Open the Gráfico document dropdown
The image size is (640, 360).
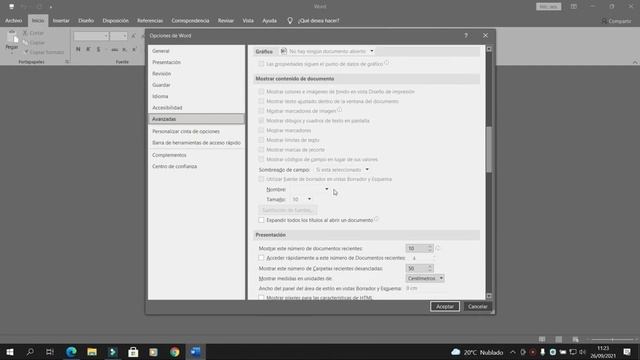click(371, 51)
